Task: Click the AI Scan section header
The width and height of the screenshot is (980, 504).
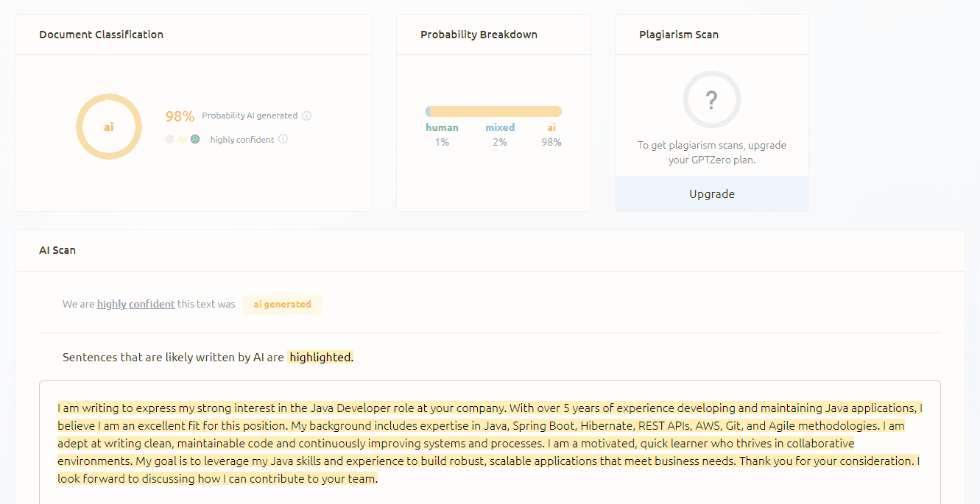Action: tap(57, 250)
